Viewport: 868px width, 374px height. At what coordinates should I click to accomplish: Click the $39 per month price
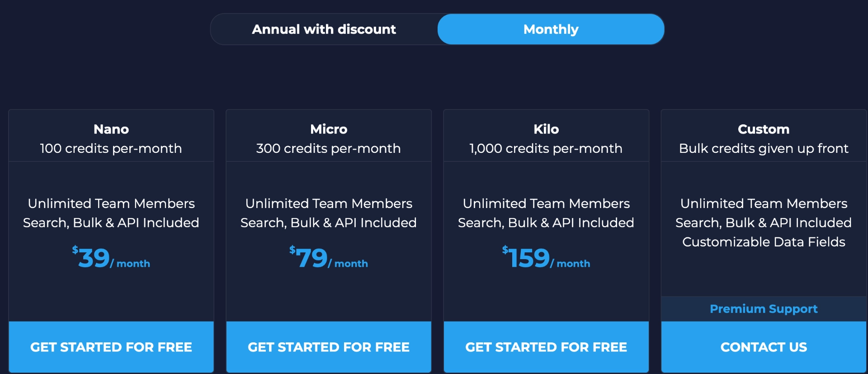pos(111,259)
